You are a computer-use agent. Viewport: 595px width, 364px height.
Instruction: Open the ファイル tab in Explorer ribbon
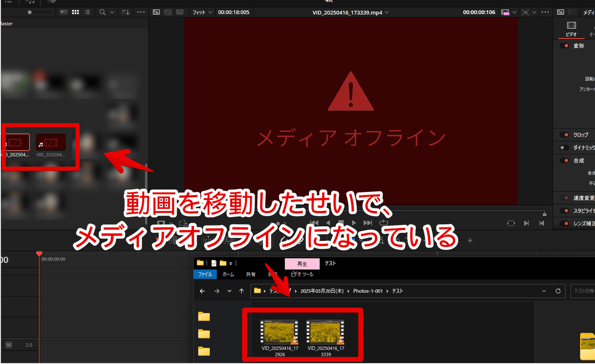point(205,274)
